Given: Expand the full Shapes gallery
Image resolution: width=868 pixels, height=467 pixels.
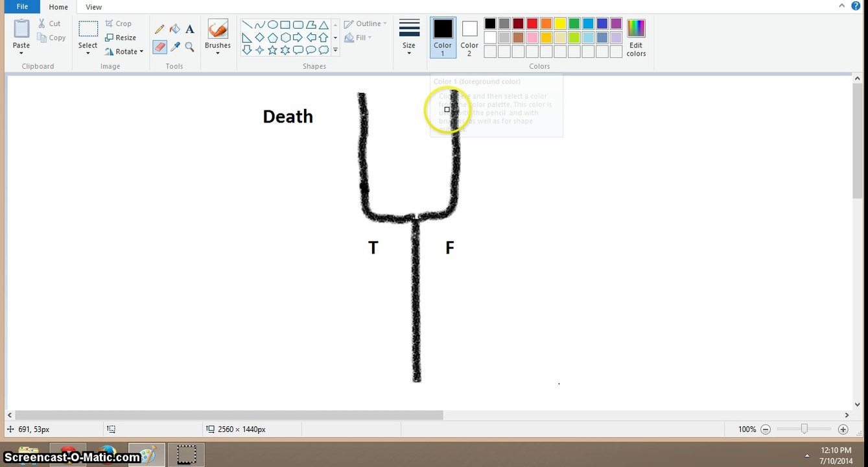Looking at the screenshot, I should (x=335, y=50).
